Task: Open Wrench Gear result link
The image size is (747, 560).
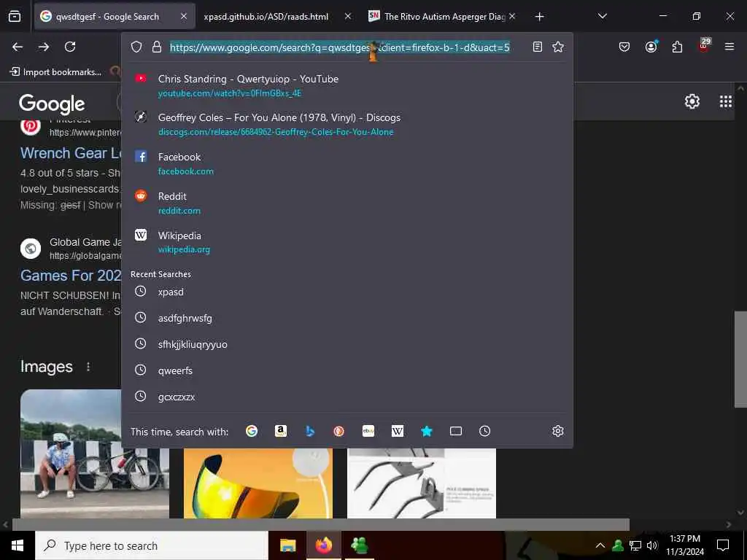Action: tap(71, 153)
